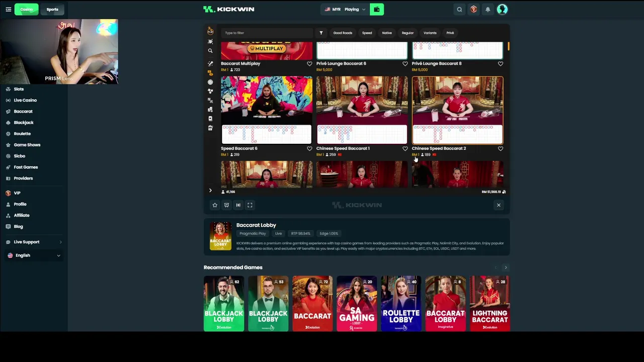Favorite Chinese Speed Baccarat 2 heart

click(x=501, y=149)
